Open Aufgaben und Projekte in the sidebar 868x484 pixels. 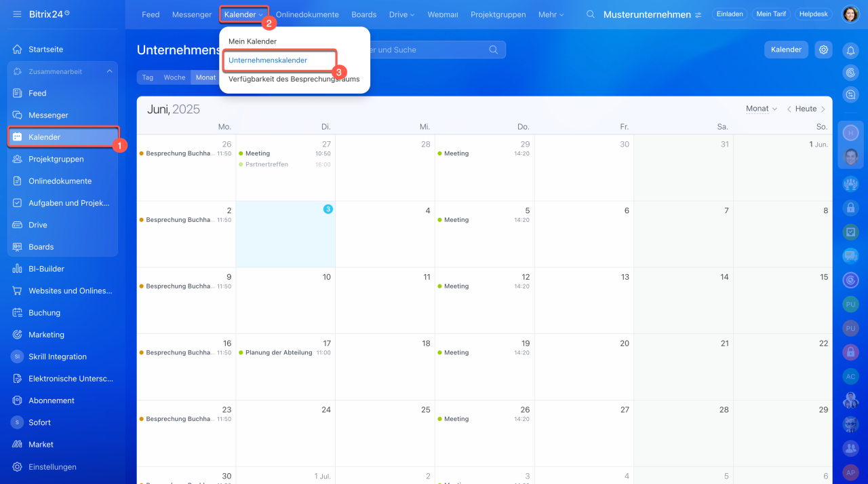(62, 203)
